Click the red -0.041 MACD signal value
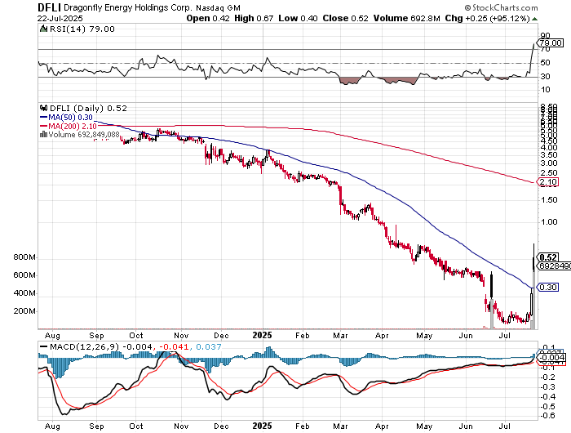 tap(173, 347)
